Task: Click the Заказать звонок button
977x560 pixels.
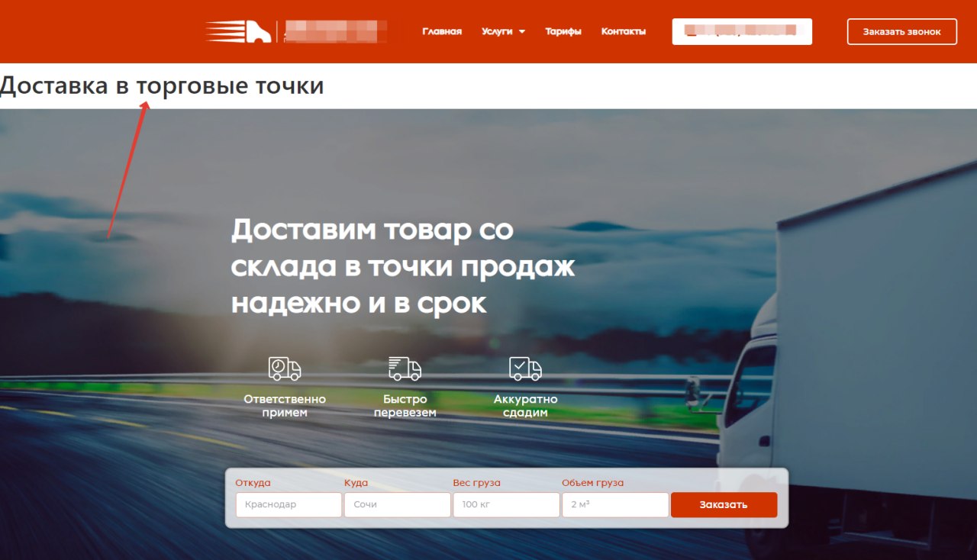Action: pyautogui.click(x=901, y=32)
